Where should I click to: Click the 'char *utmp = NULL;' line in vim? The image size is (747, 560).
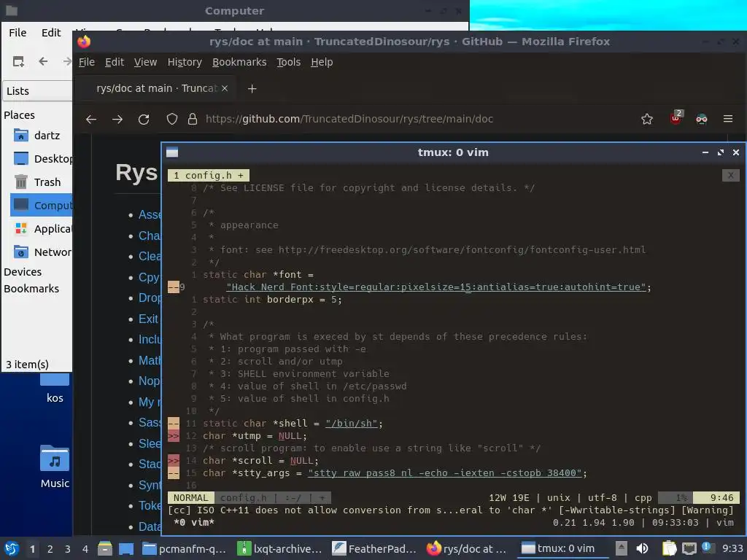click(x=255, y=436)
